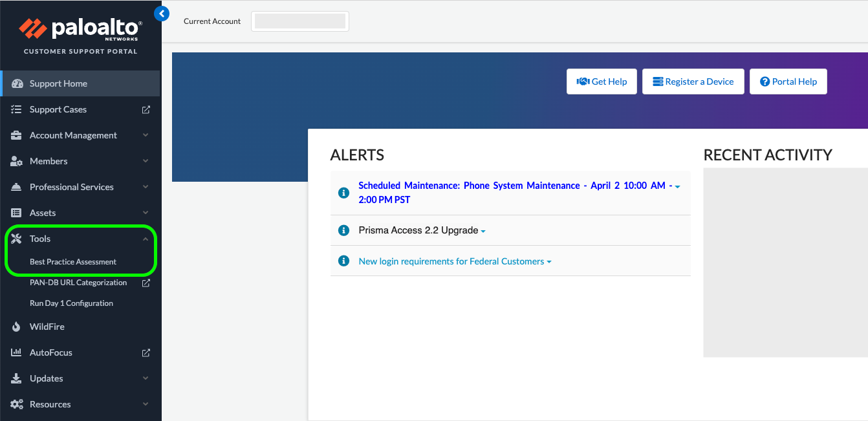Click the Register a Device button
This screenshot has height=421, width=868.
(x=693, y=81)
